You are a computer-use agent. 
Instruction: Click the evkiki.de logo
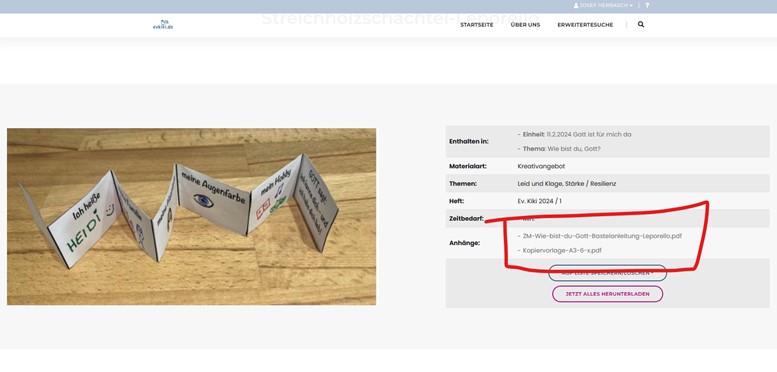(x=163, y=25)
